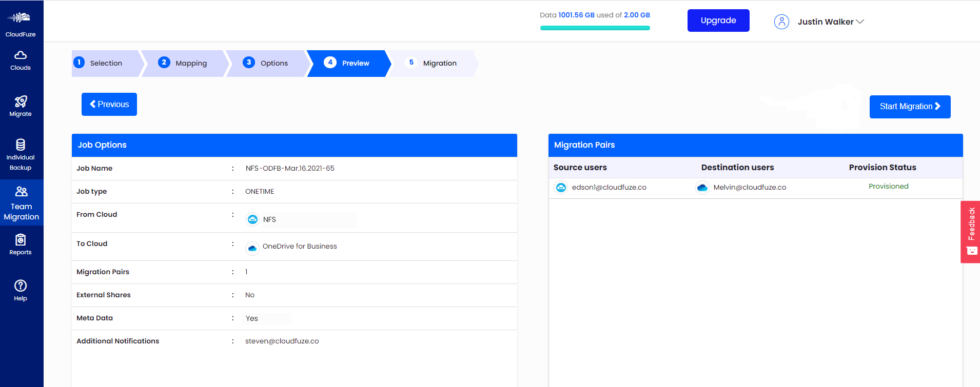Click Meta Data value Yes
The image size is (980, 387).
tap(252, 318)
